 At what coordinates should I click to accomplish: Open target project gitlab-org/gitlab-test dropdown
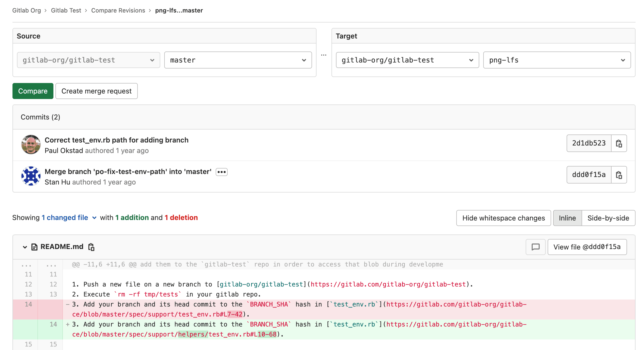pyautogui.click(x=407, y=60)
